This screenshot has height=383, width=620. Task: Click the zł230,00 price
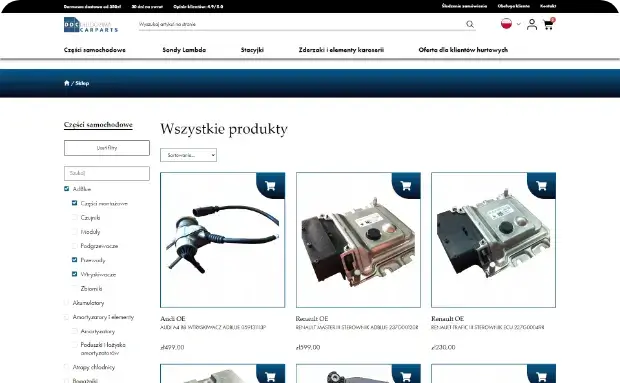tap(443, 347)
